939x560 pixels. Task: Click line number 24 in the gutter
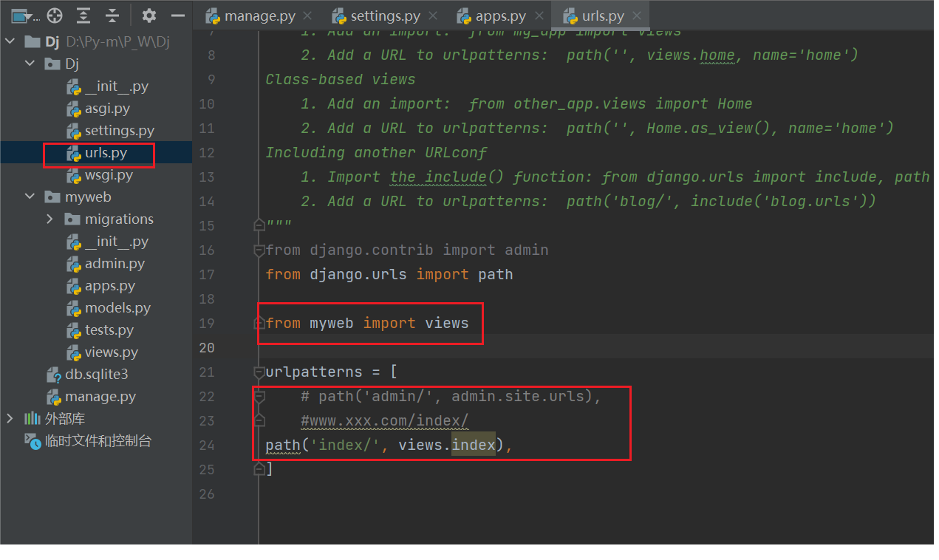(207, 445)
